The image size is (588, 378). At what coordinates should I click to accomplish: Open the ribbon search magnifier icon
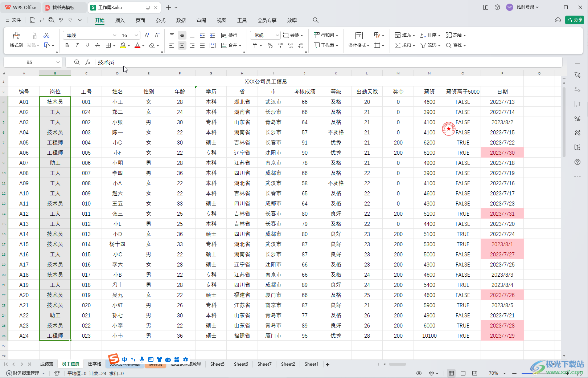(316, 20)
